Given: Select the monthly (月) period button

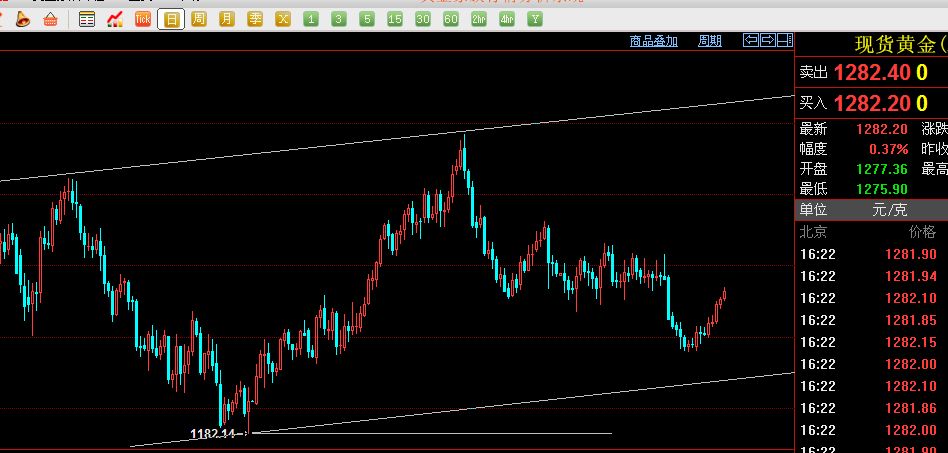Looking at the screenshot, I should click(x=227, y=19).
